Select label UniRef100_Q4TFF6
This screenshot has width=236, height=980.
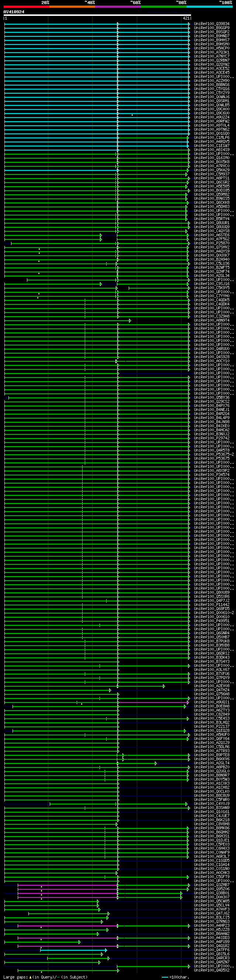(x=212, y=950)
